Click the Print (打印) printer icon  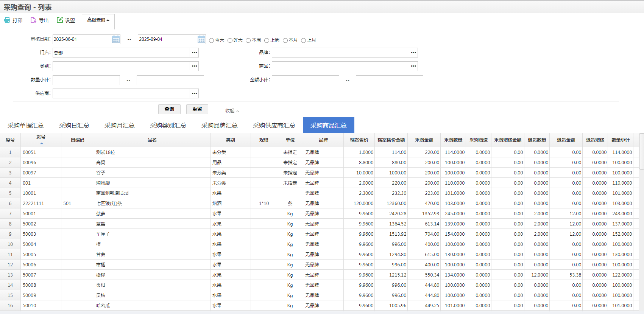click(x=7, y=20)
